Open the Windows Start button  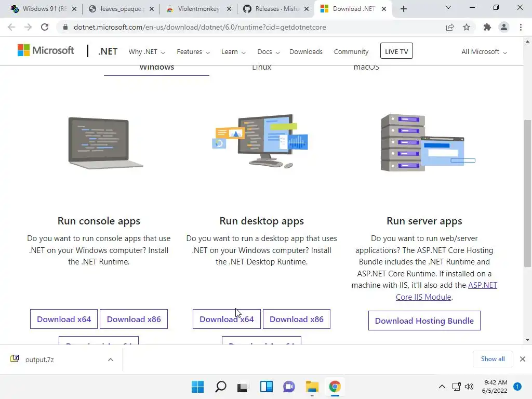coord(198,387)
